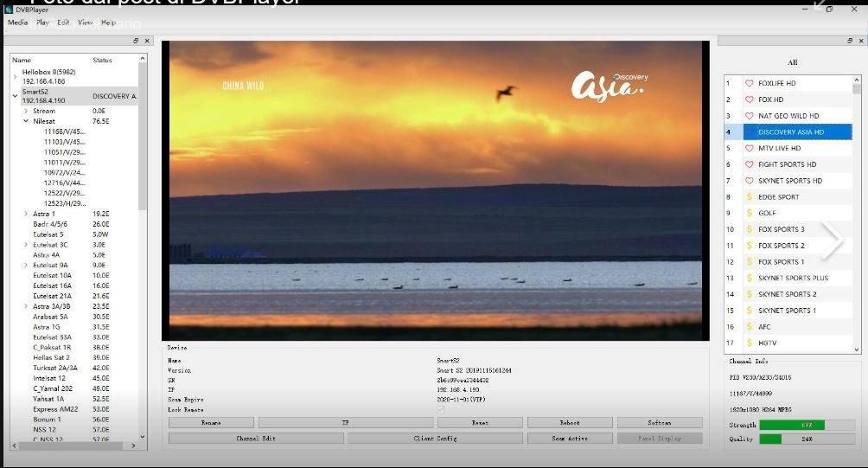The width and height of the screenshot is (868, 468).
Task: Open Client Config
Action: coord(435,438)
